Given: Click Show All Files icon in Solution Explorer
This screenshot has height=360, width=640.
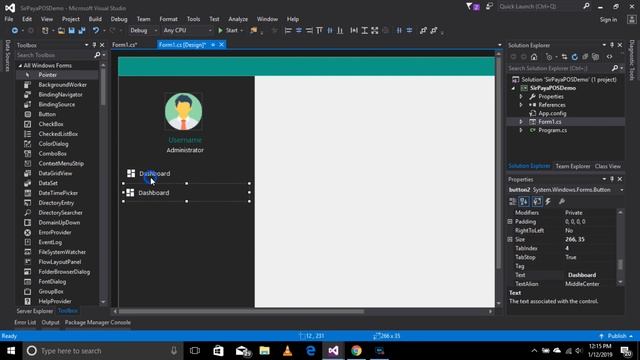Looking at the screenshot, I should [596, 57].
